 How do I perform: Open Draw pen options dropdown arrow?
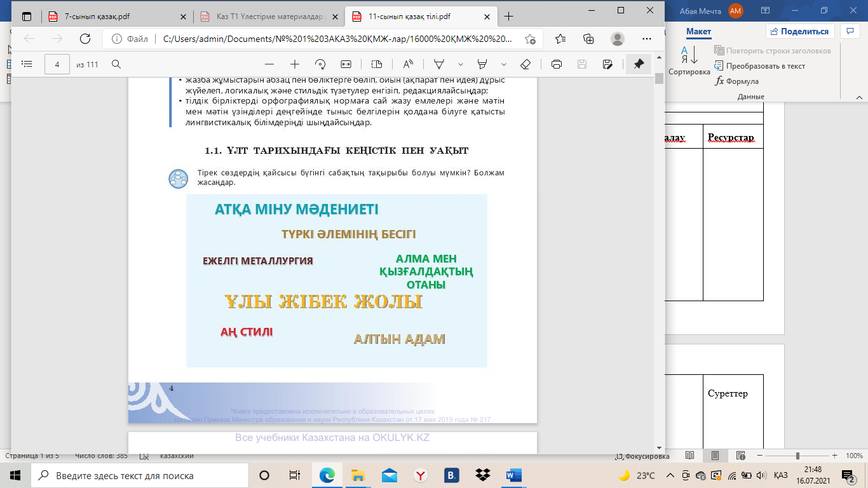coord(461,64)
